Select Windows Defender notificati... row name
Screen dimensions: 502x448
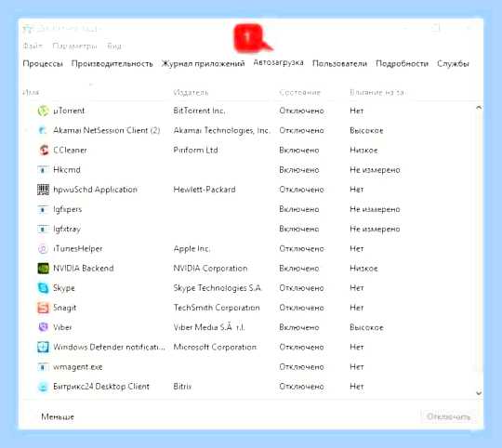(x=109, y=348)
